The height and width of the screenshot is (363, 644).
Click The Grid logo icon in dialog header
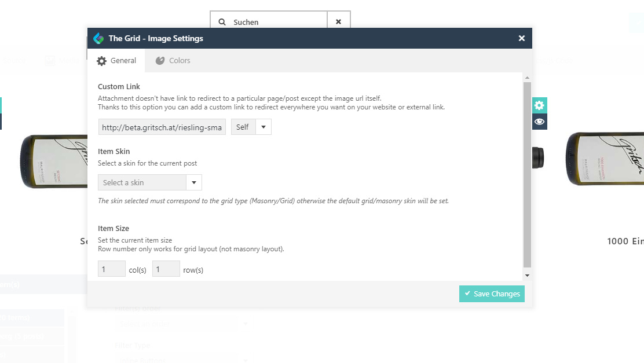(x=98, y=38)
